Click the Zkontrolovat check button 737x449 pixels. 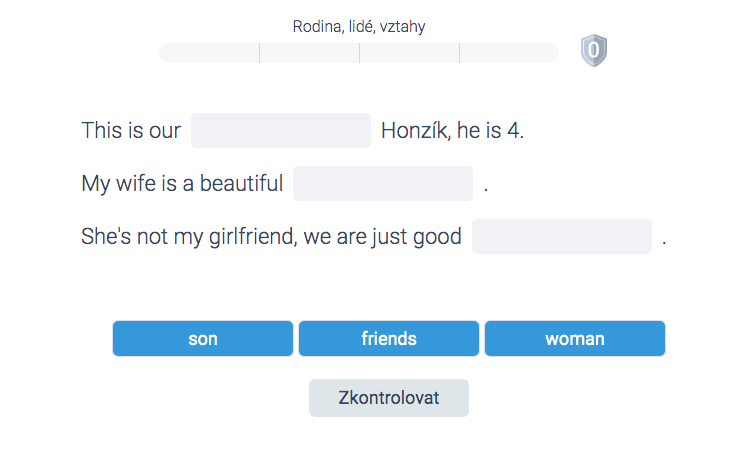pyautogui.click(x=389, y=398)
